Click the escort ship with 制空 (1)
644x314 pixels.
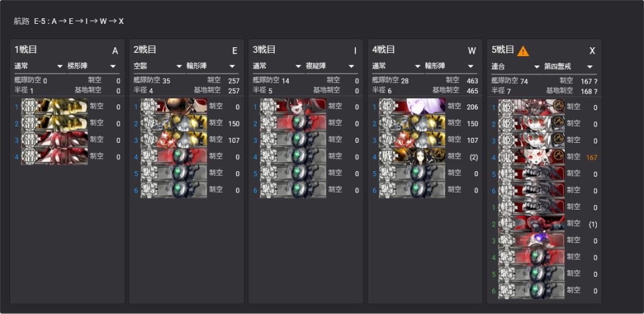[x=531, y=224]
